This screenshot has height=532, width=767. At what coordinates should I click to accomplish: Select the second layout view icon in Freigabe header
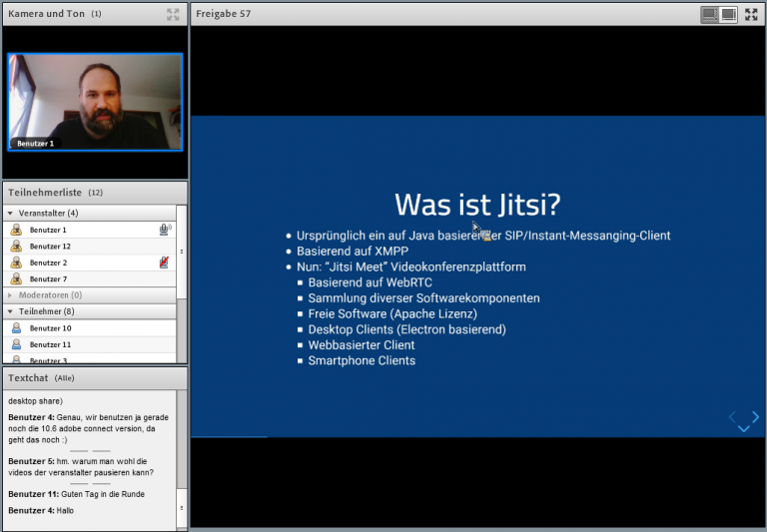728,15
